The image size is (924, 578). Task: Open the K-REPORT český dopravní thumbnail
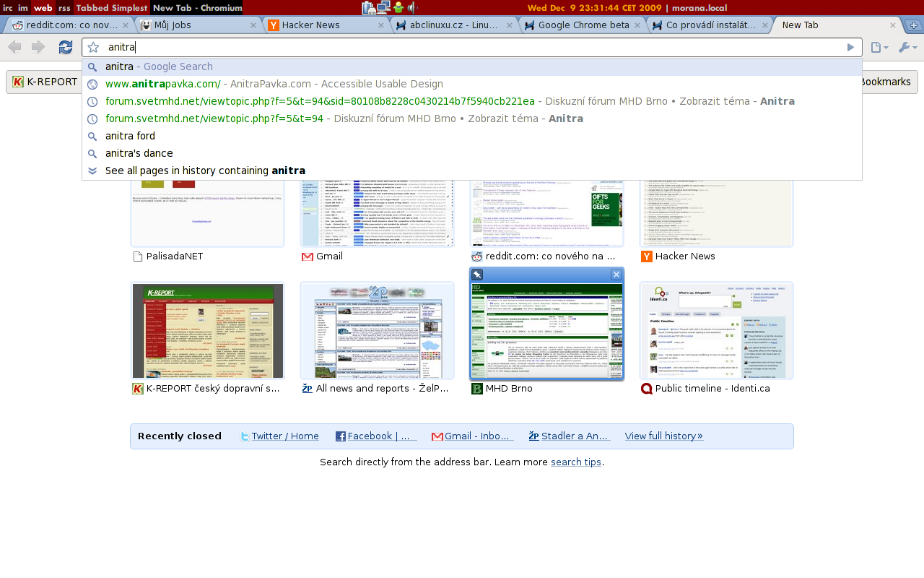coord(208,331)
